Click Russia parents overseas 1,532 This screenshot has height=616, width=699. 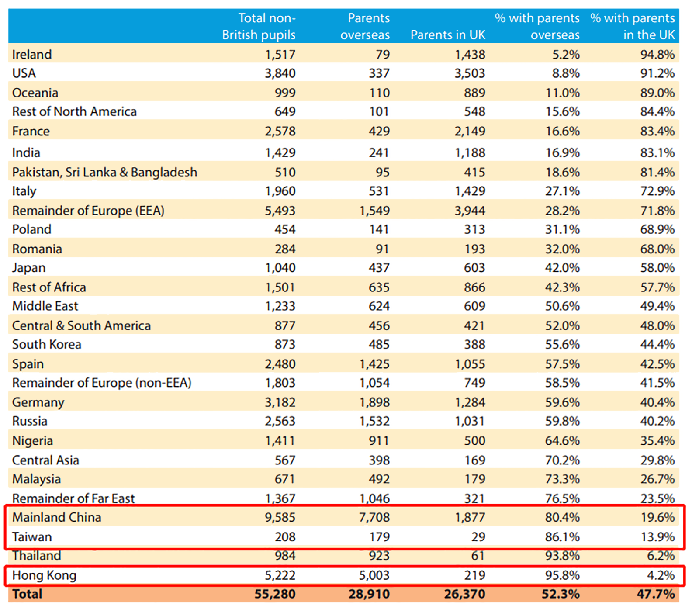pyautogui.click(x=374, y=422)
